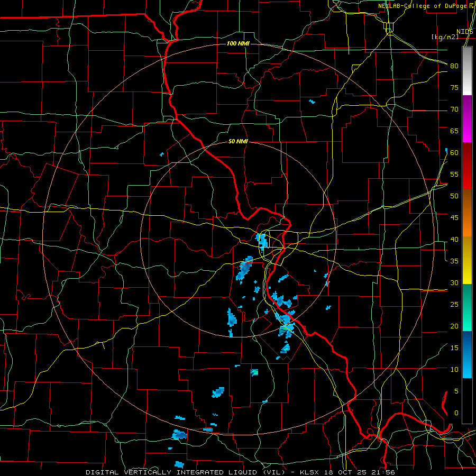The height and width of the screenshot is (476, 476).
Task: Click the "15" value on the color scale
Action: tap(454, 348)
